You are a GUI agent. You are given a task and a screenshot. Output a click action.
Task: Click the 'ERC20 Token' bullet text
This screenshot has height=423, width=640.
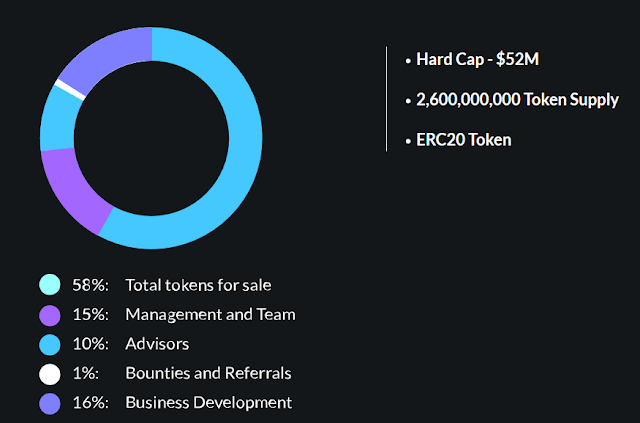464,140
